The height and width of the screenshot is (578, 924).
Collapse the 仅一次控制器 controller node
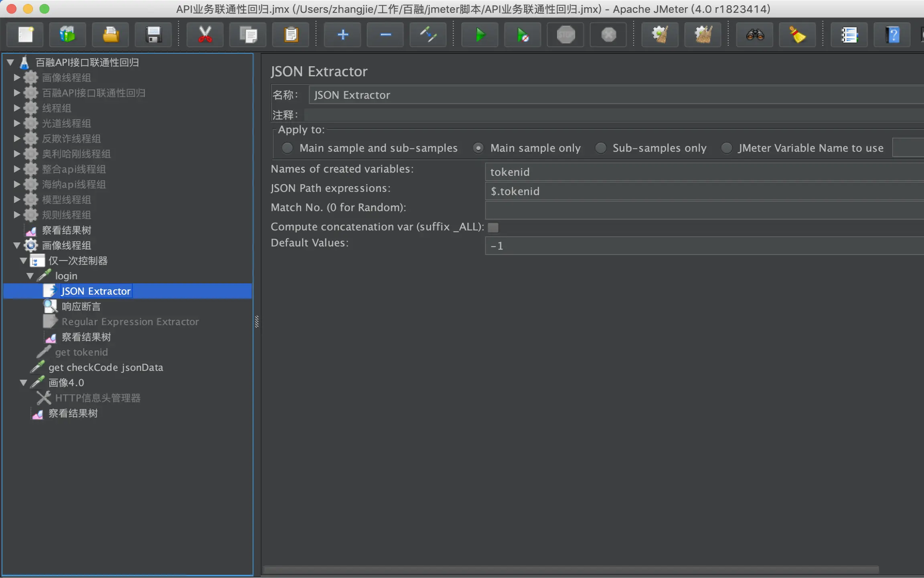coord(23,261)
